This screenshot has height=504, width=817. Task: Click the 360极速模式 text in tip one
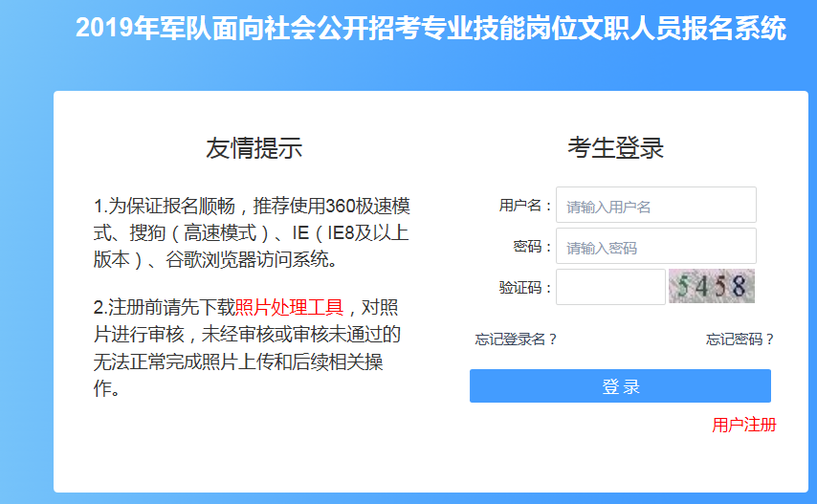tap(368, 207)
